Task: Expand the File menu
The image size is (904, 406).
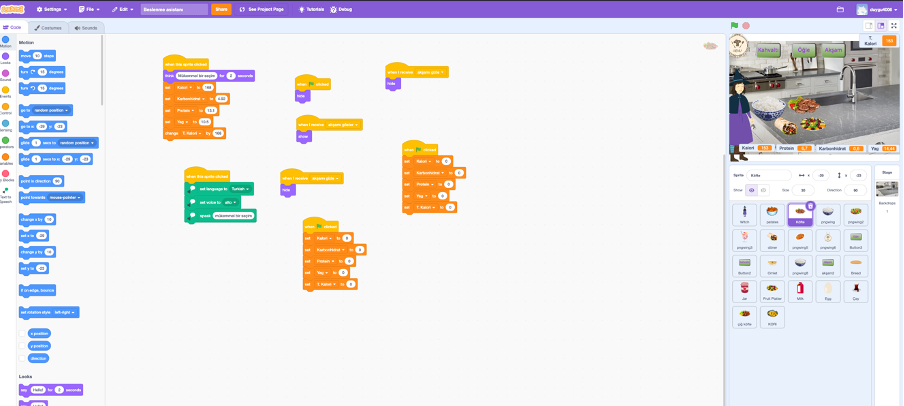Action: [90, 9]
